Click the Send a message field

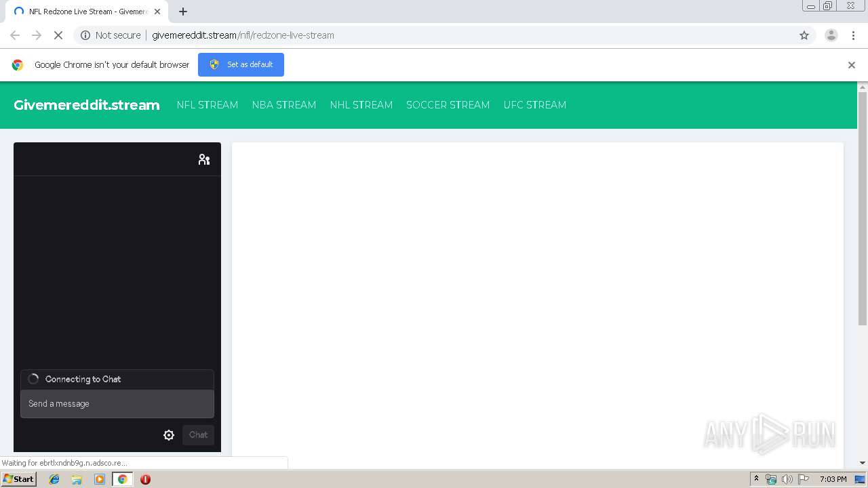click(x=117, y=404)
